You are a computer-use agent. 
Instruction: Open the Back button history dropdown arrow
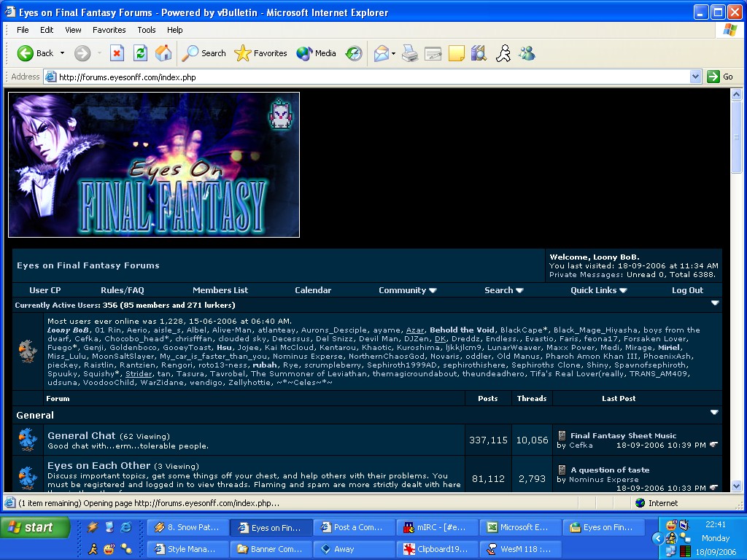click(x=63, y=53)
